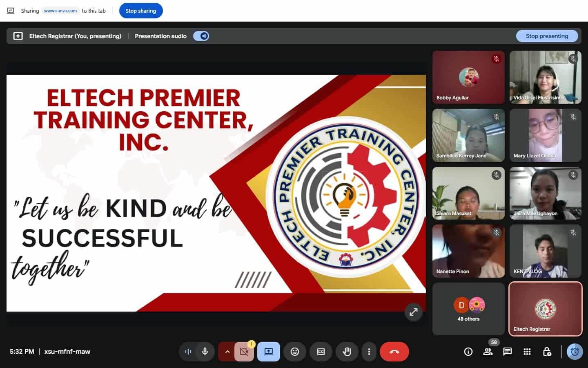Screen dimensions: 588x368
Task: Click Mary Liezel Ocana's muted mic icon
Action: 573,117
